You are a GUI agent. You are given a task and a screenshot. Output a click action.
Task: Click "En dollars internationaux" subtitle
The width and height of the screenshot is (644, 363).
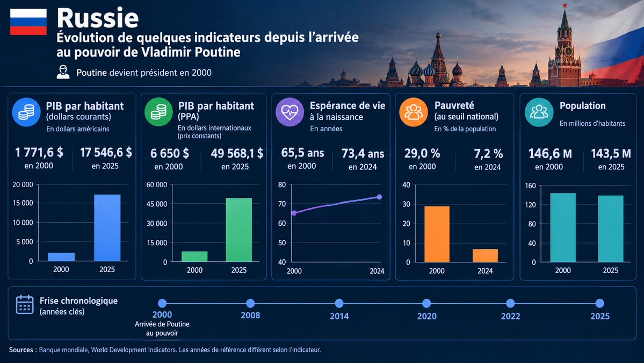[x=214, y=128]
